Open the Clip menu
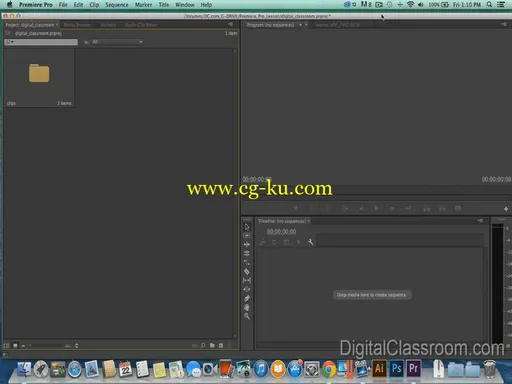The width and height of the screenshot is (512, 384). coord(94,5)
